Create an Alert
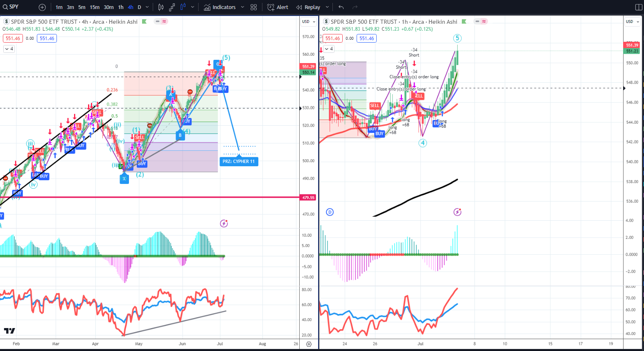 click(x=278, y=7)
